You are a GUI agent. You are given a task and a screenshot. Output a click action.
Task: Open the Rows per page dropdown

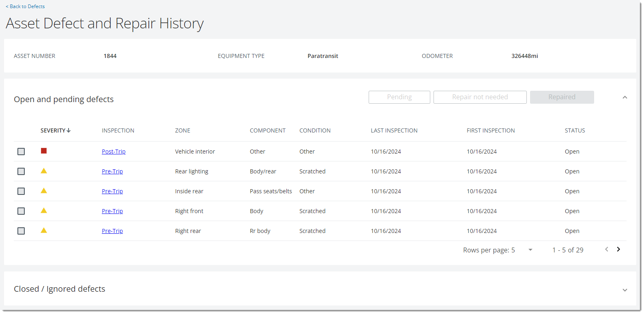[x=530, y=250]
